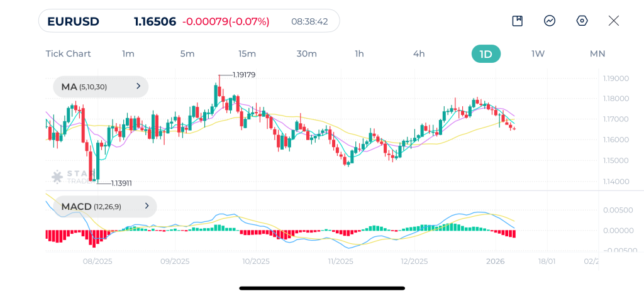Open the EURUSD symbol selector pill
The width and height of the screenshot is (644, 296).
point(189,21)
